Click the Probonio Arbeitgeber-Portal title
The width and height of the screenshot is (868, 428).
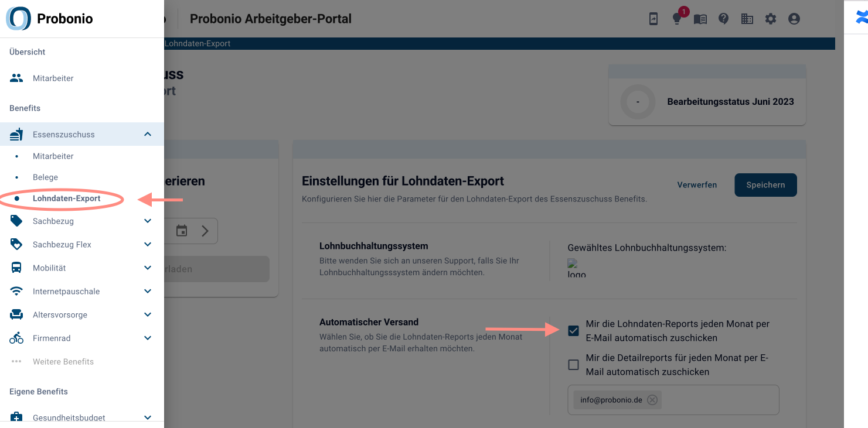coord(271,19)
